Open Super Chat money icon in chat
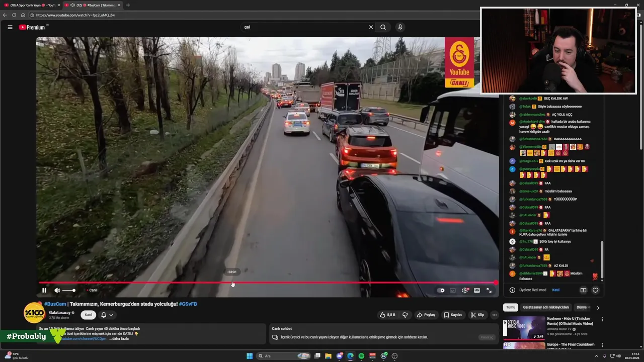This screenshot has width=644, height=362. [x=583, y=290]
